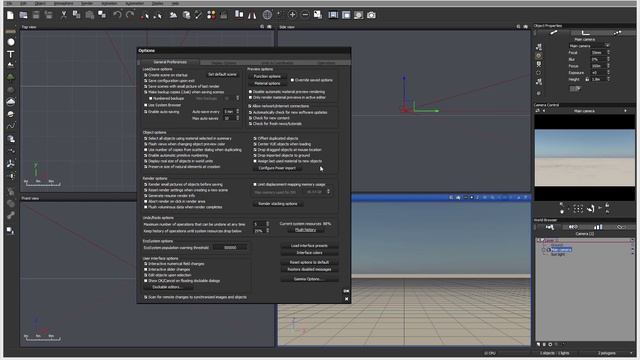
Task: Toggle Check for new content checkbox
Action: coord(250,118)
